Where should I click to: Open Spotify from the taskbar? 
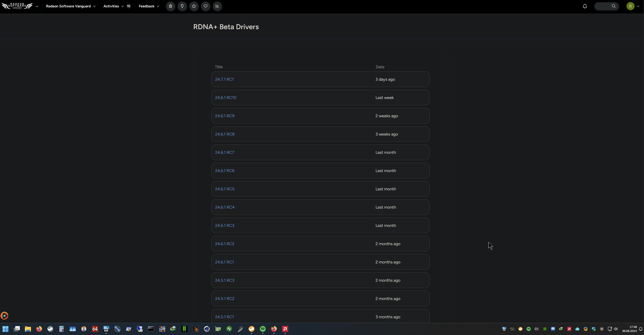[263, 329]
